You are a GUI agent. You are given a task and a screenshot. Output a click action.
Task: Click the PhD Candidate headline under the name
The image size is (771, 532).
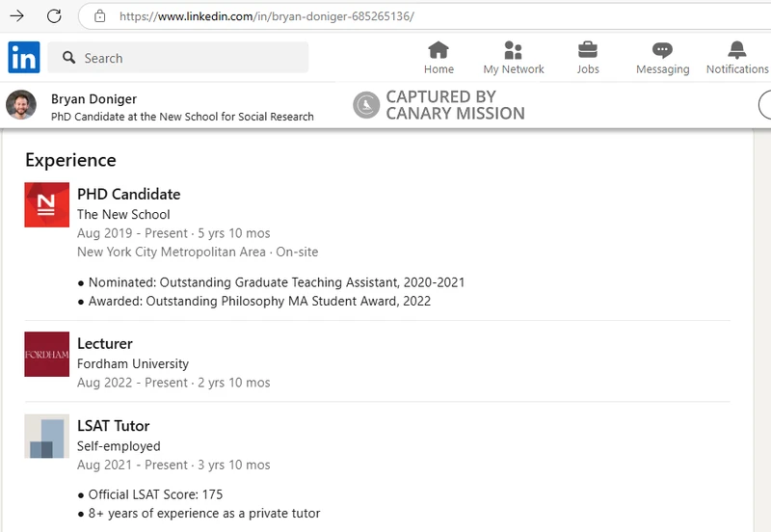tap(182, 117)
